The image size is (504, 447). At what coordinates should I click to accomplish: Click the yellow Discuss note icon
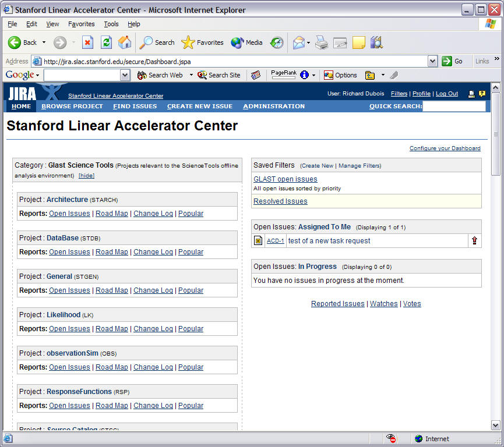359,42
